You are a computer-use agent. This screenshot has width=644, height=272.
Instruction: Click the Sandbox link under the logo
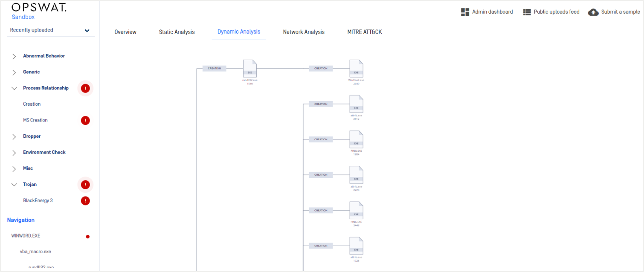tap(23, 17)
